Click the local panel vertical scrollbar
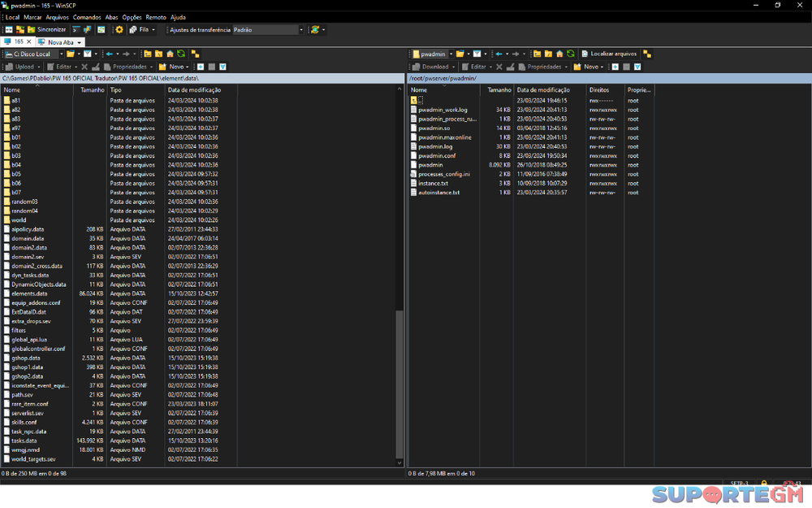The height and width of the screenshot is (508, 812). [399, 382]
